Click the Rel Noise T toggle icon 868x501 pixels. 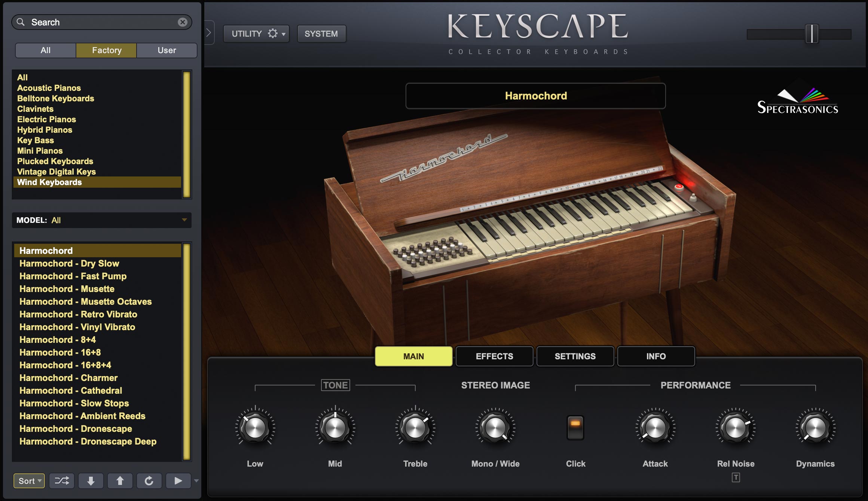click(736, 477)
